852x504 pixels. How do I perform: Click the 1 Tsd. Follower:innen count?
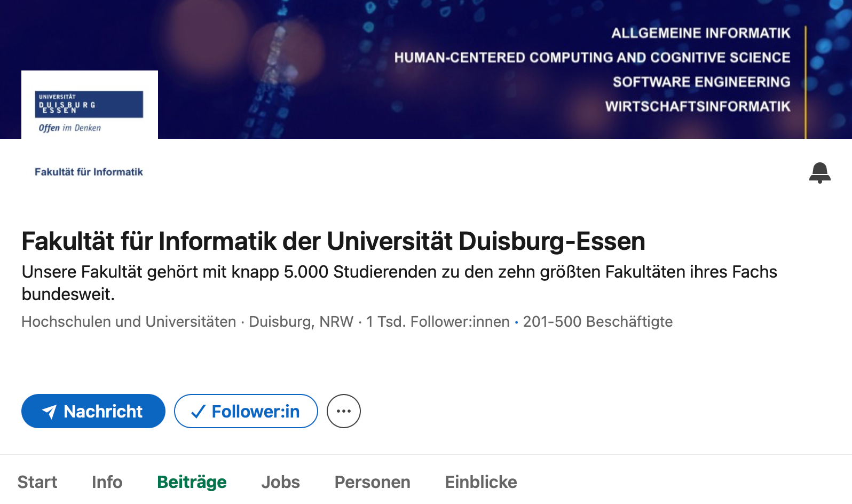[438, 321]
